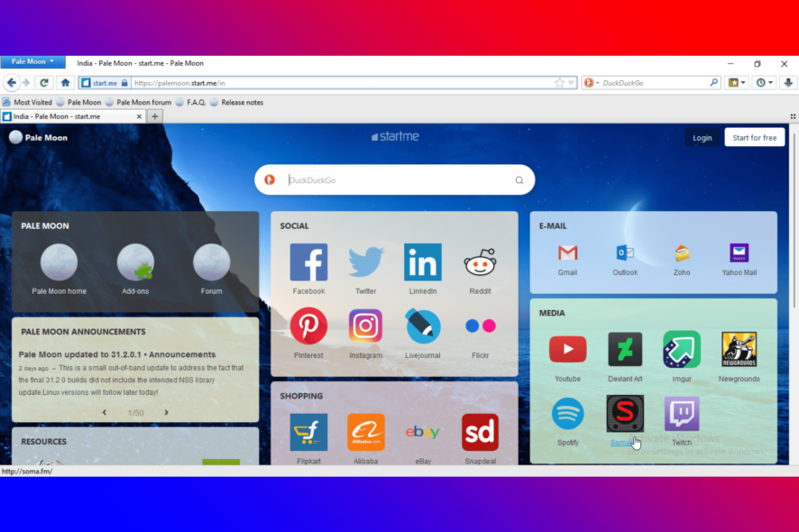Show the previous announcement with left chevron
This screenshot has height=532, width=799.
tap(105, 412)
